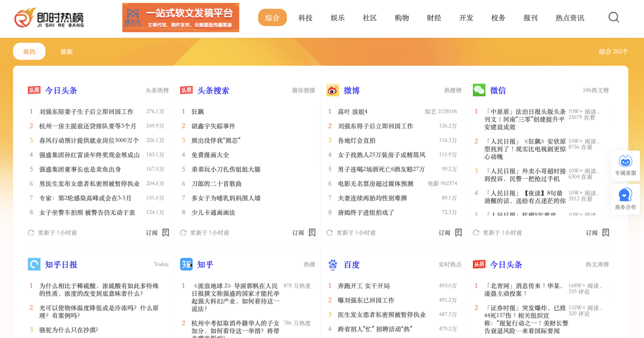
Task: Open the 购物 category
Action: point(402,18)
